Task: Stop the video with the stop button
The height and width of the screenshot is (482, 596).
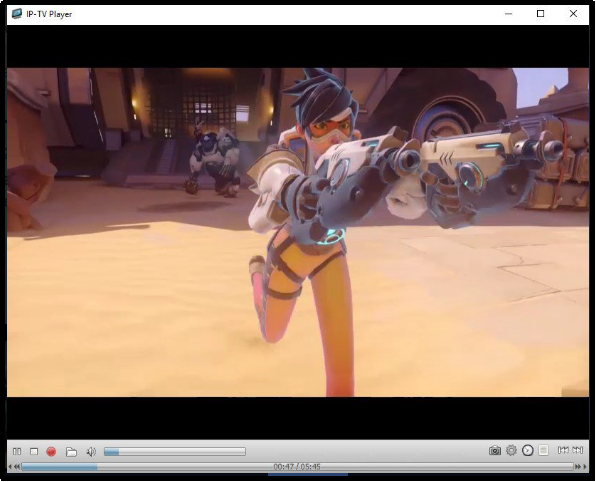Action: pos(34,451)
